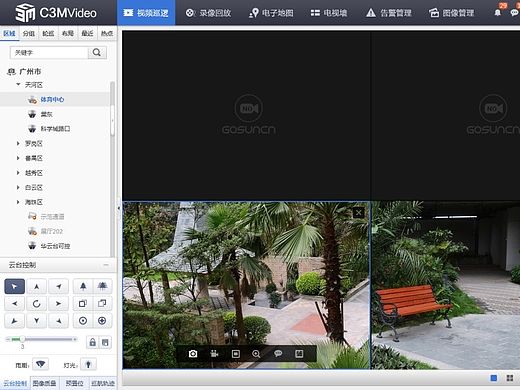This screenshot has height=390, width=520.
Task: Pan camera down-left with PTZ arrow
Action: (x=14, y=321)
